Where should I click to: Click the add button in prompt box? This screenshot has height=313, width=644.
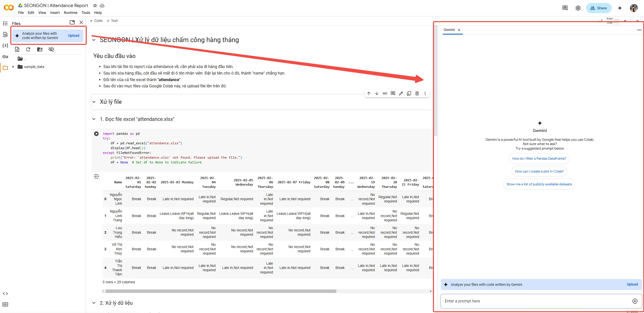[635, 301]
